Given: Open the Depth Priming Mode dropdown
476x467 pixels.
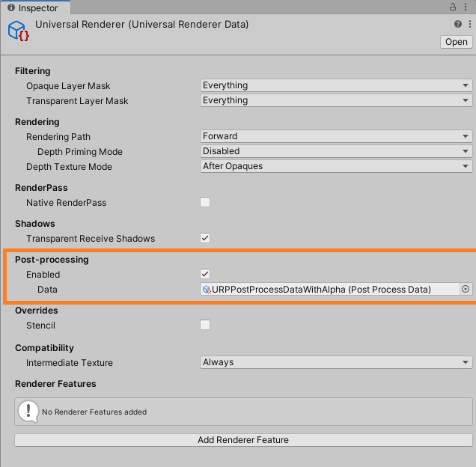Looking at the screenshot, I should click(336, 151).
